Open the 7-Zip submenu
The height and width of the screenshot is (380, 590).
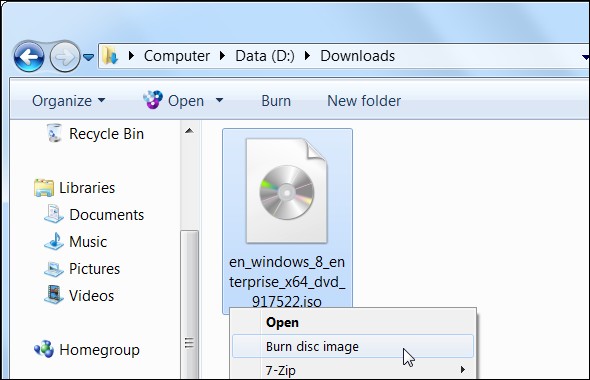[x=353, y=370]
